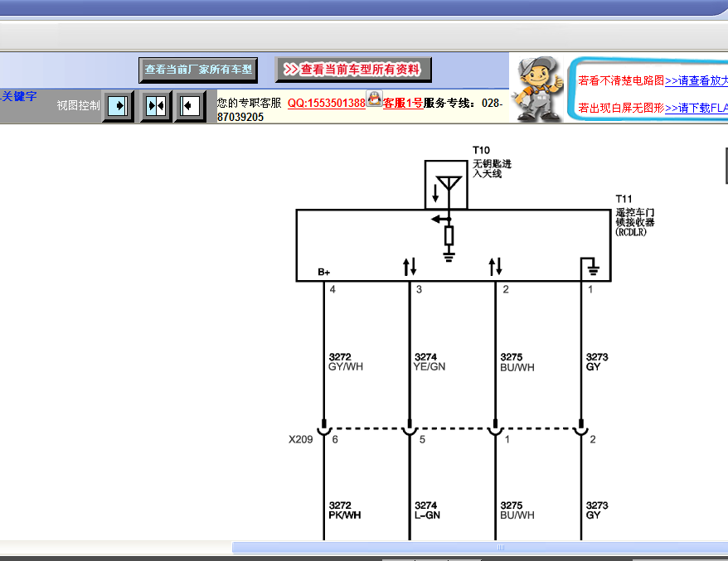This screenshot has height=561, width=728.
Task: Click X209 connector terminal 6
Action: [324, 428]
